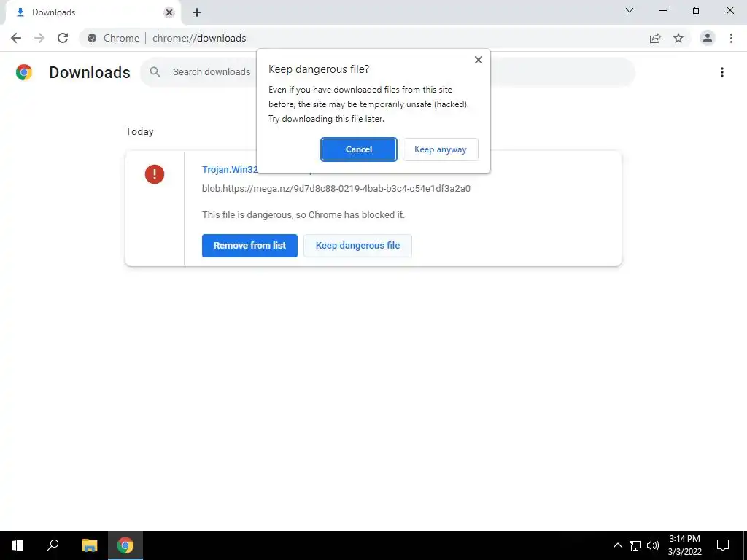Select the Downloads browser tab
The image size is (747, 560).
(93, 12)
